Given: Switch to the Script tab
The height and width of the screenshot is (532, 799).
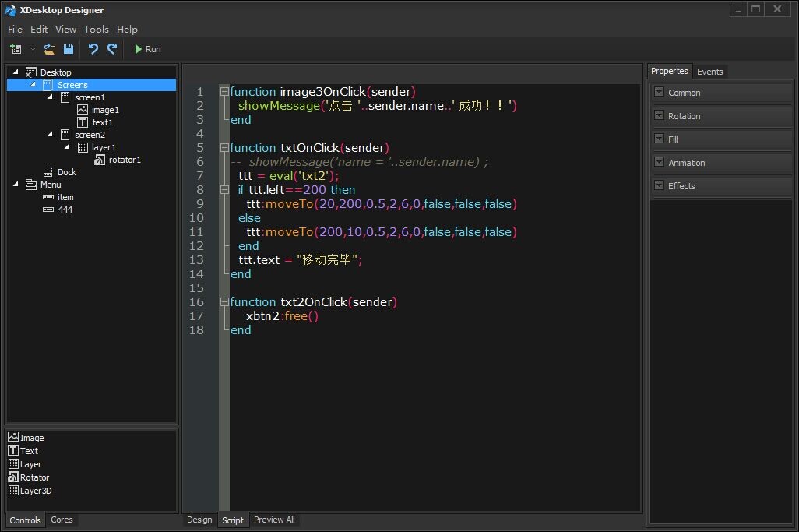Looking at the screenshot, I should pos(233,520).
